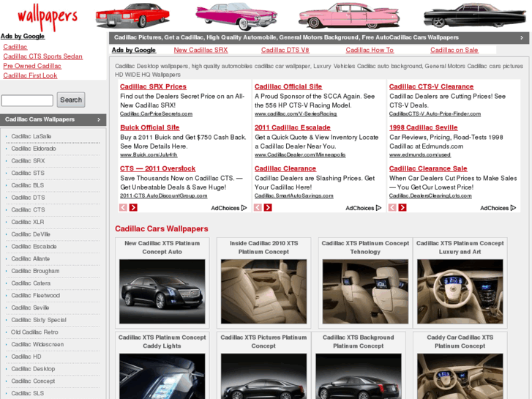Select Cadillac Concept in sidebar menu
Image resolution: width=532 pixels, height=399 pixels.
(x=33, y=381)
